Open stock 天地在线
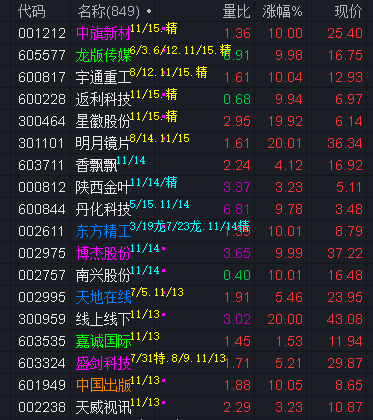This screenshot has width=373, height=420. coord(103,297)
